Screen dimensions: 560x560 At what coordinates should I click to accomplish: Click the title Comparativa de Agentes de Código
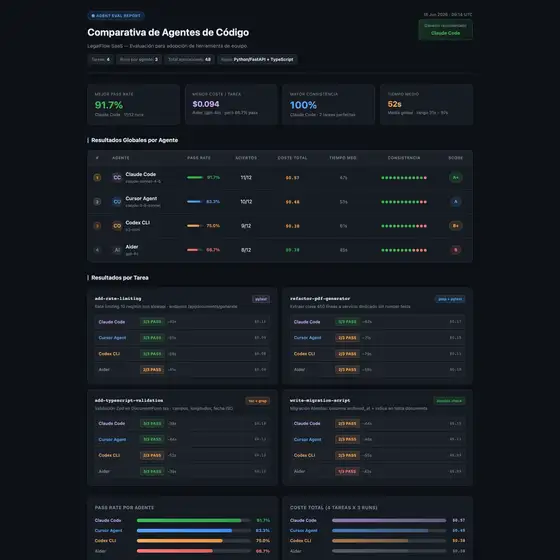(x=168, y=32)
